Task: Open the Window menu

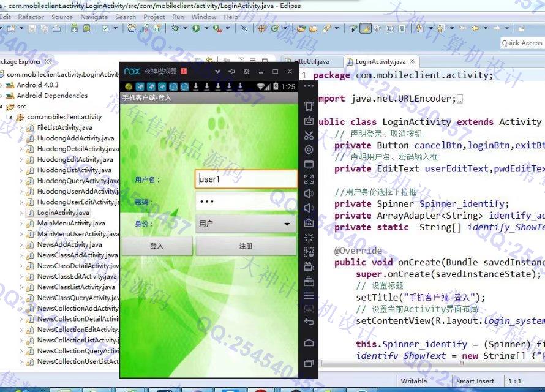Action: point(204,17)
